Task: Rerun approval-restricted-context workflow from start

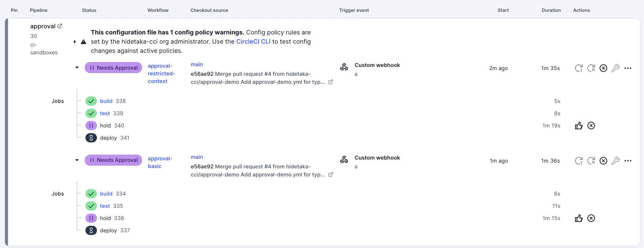Action: coord(579,68)
